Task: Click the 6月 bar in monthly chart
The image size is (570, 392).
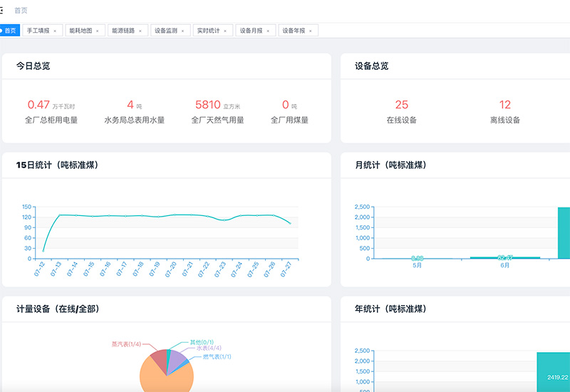Action: pyautogui.click(x=505, y=257)
